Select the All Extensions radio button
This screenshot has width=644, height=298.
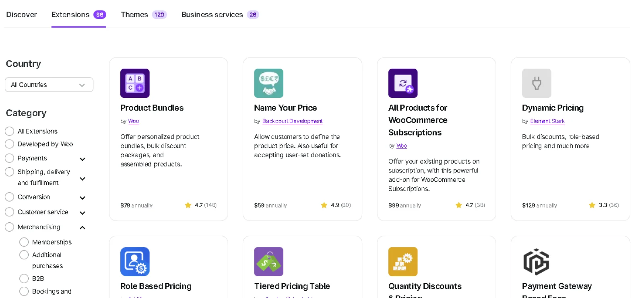coord(10,131)
